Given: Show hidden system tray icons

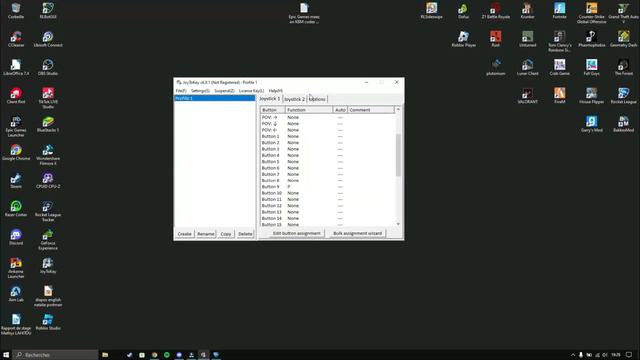Looking at the screenshot, I should coord(573,355).
